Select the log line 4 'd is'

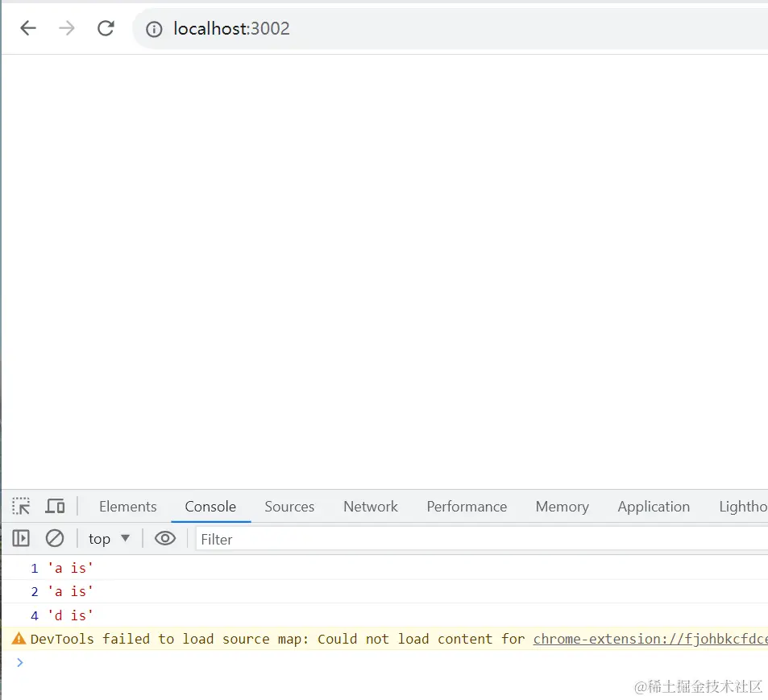385,615
